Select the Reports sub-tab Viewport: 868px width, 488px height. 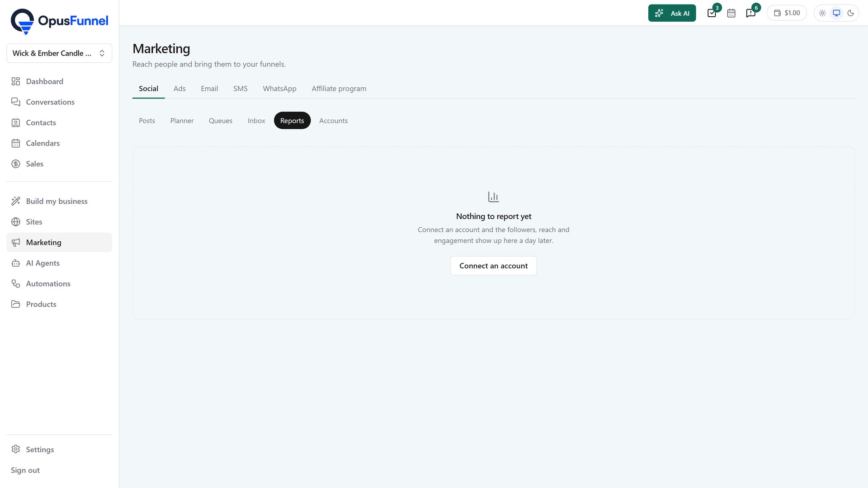click(x=292, y=121)
